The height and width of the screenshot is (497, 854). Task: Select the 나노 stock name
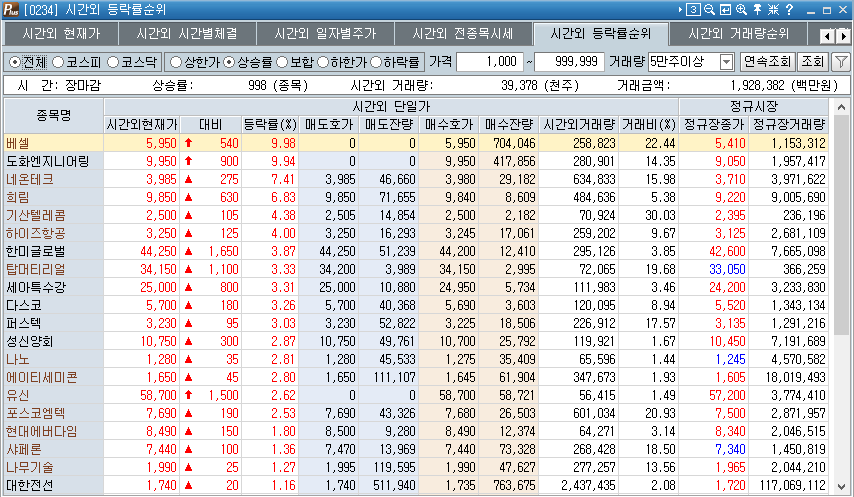coord(17,359)
